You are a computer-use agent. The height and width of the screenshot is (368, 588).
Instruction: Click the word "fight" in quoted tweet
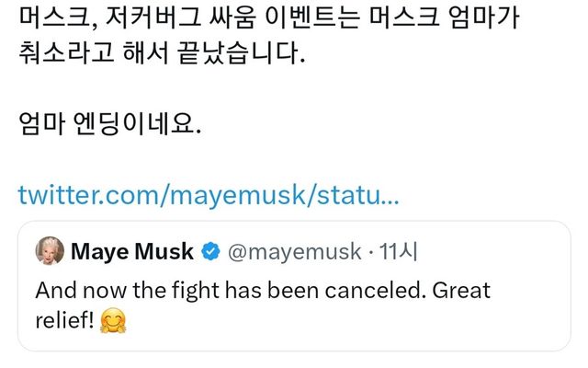(191, 291)
